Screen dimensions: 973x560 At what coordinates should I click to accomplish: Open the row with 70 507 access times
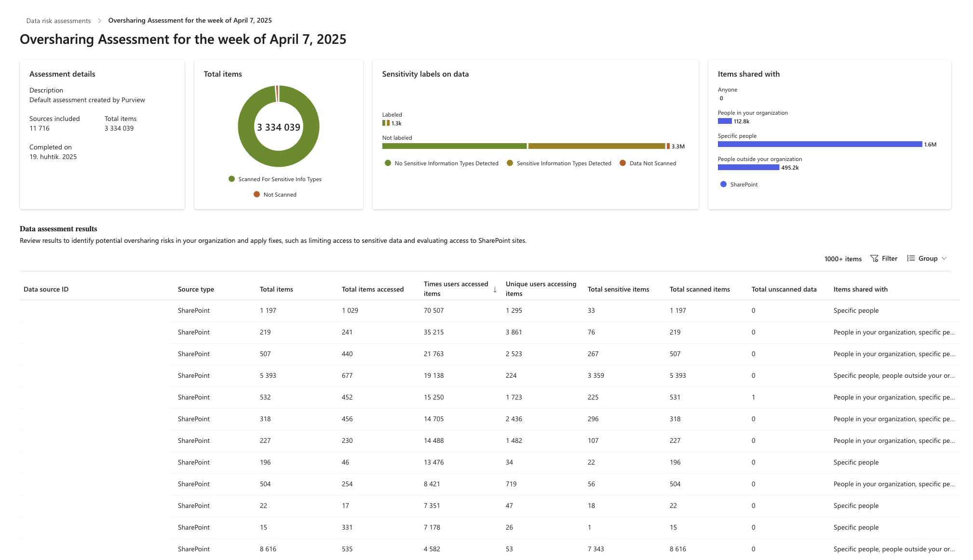pyautogui.click(x=490, y=311)
